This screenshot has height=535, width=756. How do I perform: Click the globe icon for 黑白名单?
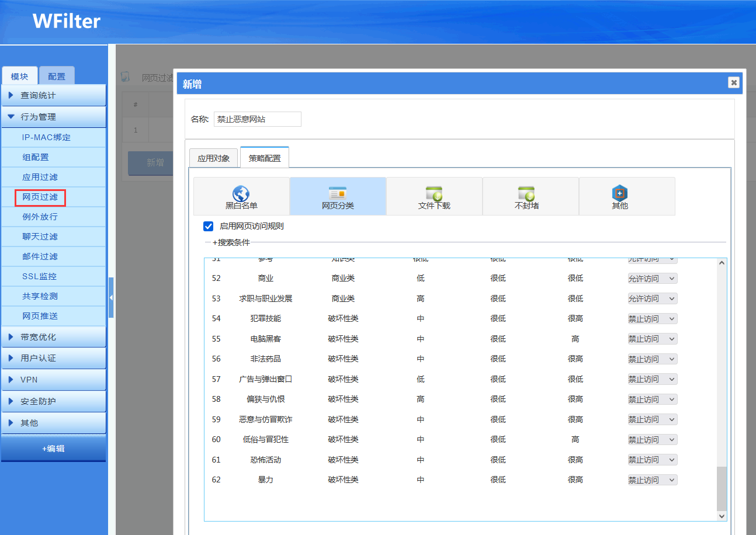(x=241, y=193)
